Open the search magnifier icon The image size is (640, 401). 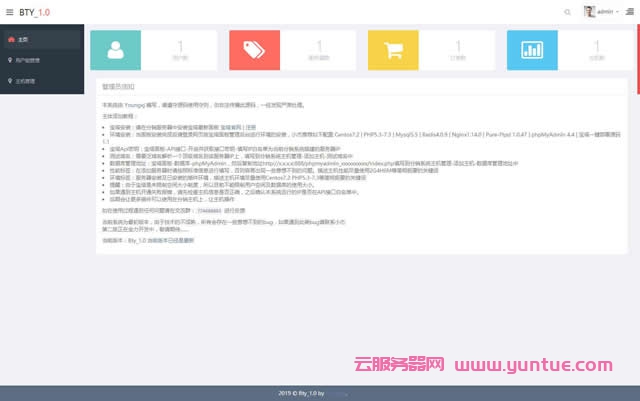[x=568, y=12]
